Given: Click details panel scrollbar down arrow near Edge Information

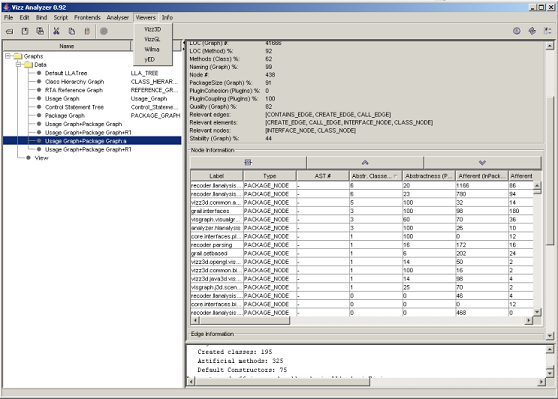Looking at the screenshot, I should [x=549, y=335].
